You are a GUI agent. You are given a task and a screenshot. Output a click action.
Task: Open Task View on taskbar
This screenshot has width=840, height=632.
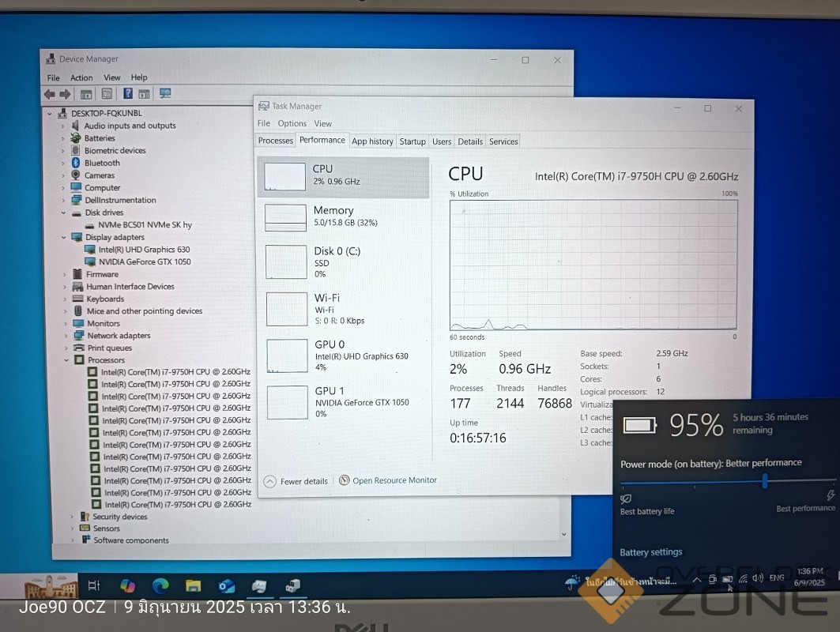coord(94,585)
